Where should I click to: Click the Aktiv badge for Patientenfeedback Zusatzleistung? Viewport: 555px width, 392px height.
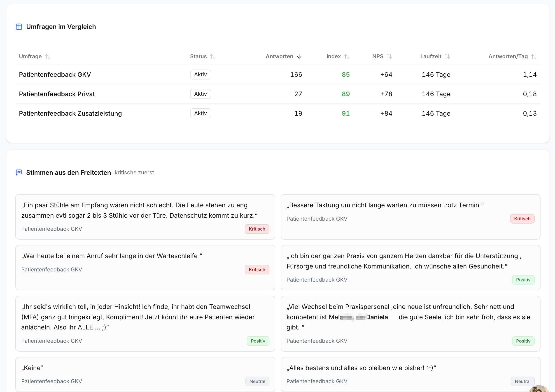pos(200,113)
